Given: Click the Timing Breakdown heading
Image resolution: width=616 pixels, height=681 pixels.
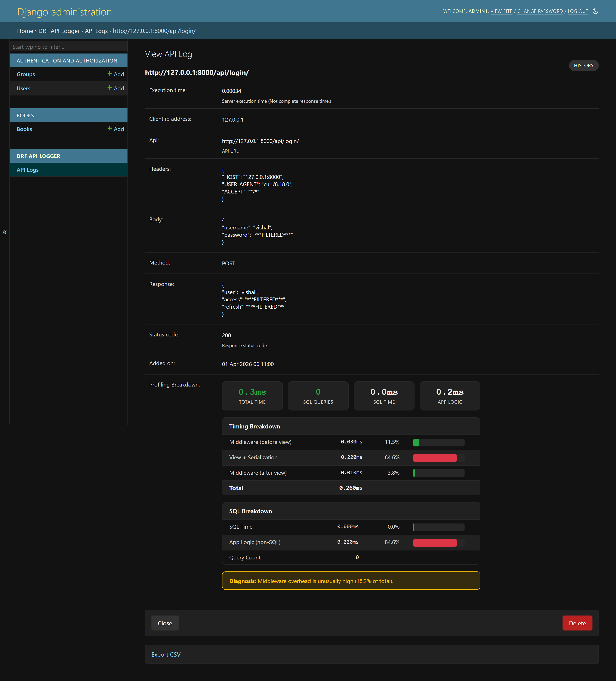Looking at the screenshot, I should click(x=255, y=426).
